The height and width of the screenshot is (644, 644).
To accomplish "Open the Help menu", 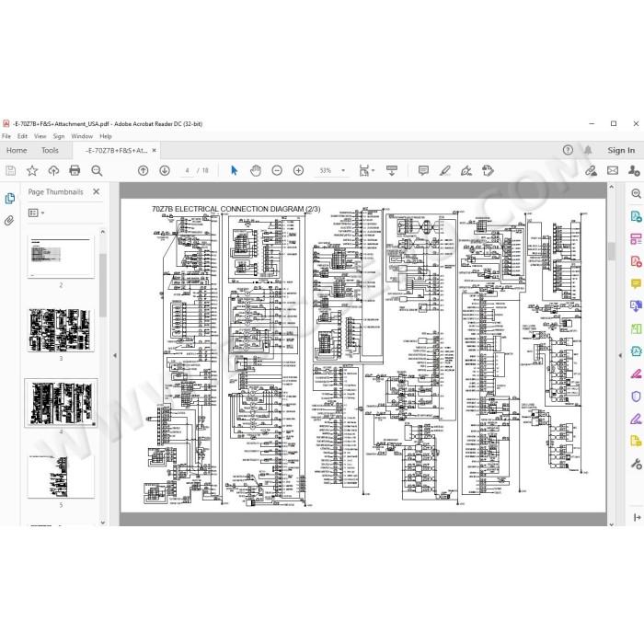I will coord(106,136).
